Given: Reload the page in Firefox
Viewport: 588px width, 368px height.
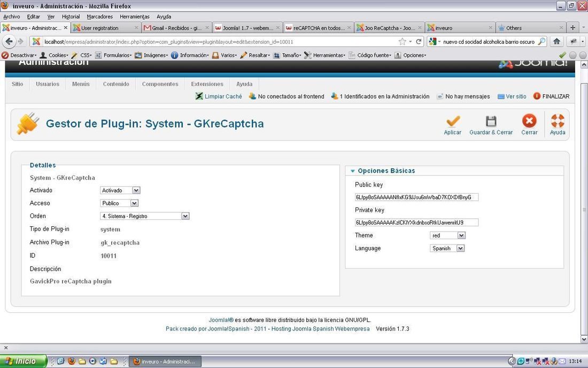Looking at the screenshot, I should [419, 41].
